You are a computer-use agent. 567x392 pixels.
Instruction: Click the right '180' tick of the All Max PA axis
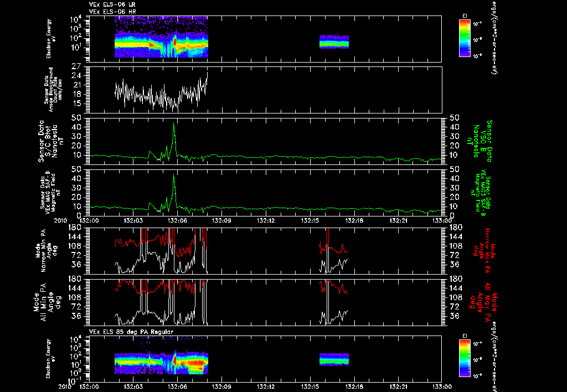456,279
